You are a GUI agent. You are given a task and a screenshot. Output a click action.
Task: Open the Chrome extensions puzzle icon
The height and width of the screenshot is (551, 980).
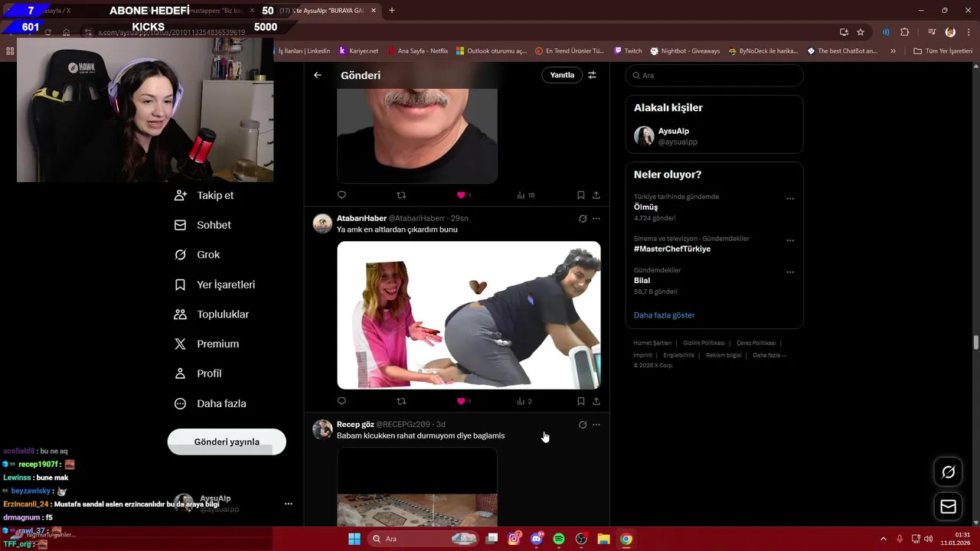click(x=904, y=32)
